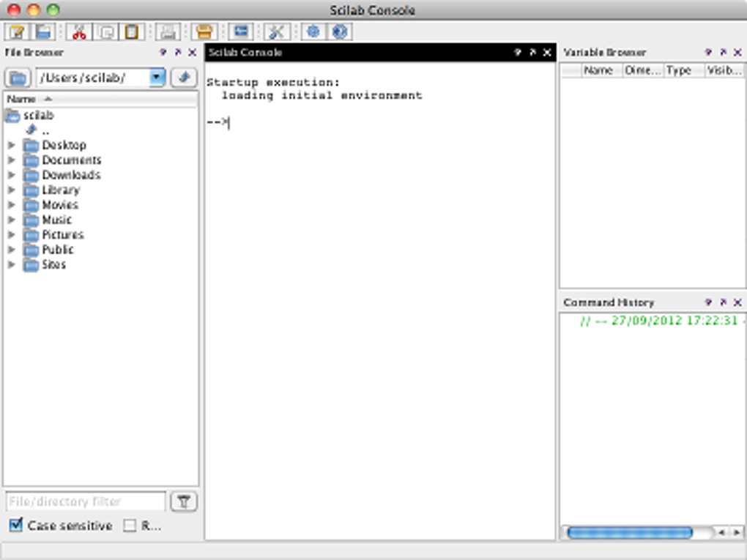Open Scilab Preferences wrench icon
The width and height of the screenshot is (747, 560).
click(x=276, y=32)
